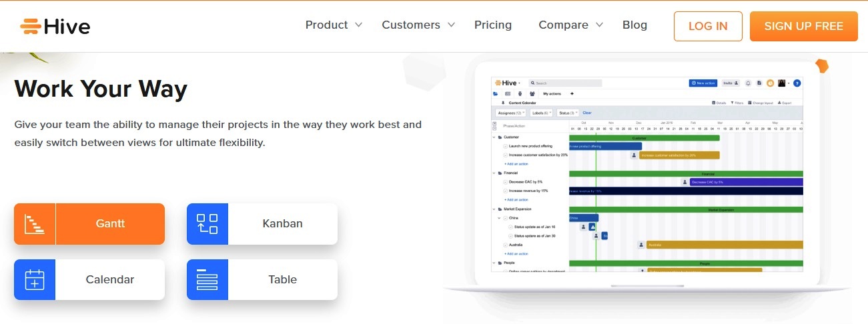Image resolution: width=868 pixels, height=324 pixels.
Task: Expand the Compare navigation dropdown
Action: point(570,25)
